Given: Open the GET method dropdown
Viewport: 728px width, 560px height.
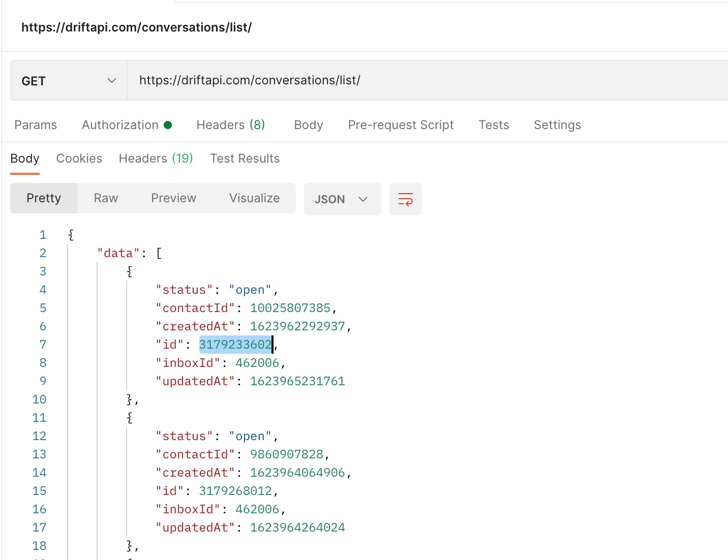Looking at the screenshot, I should 69,81.
